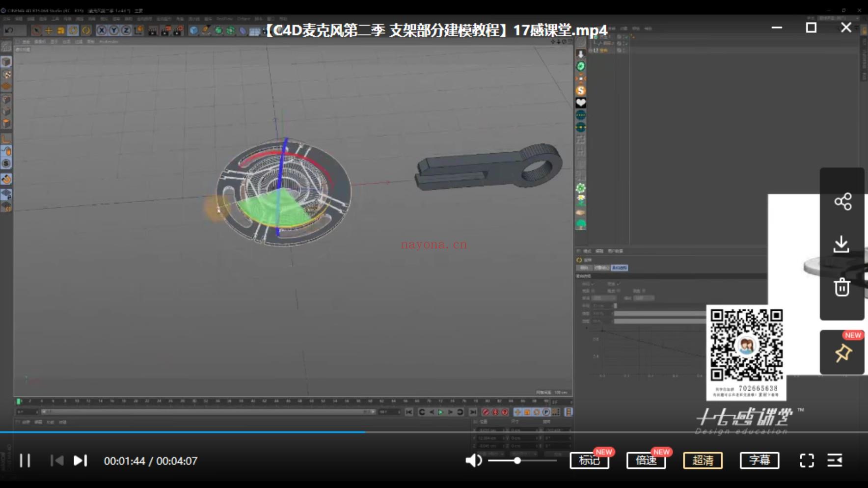868x488 pixels.
Task: Enter fullscreen mode
Action: [807, 461]
